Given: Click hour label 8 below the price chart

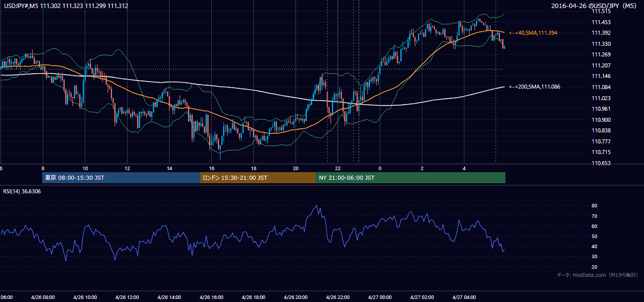Looking at the screenshot, I should [x=43, y=168].
